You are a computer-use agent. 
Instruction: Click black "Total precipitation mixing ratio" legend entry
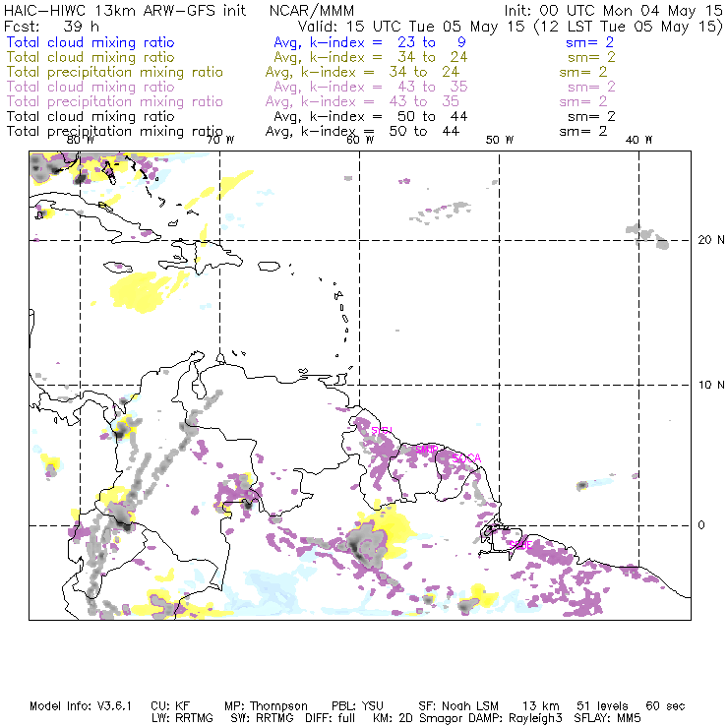tap(115, 132)
